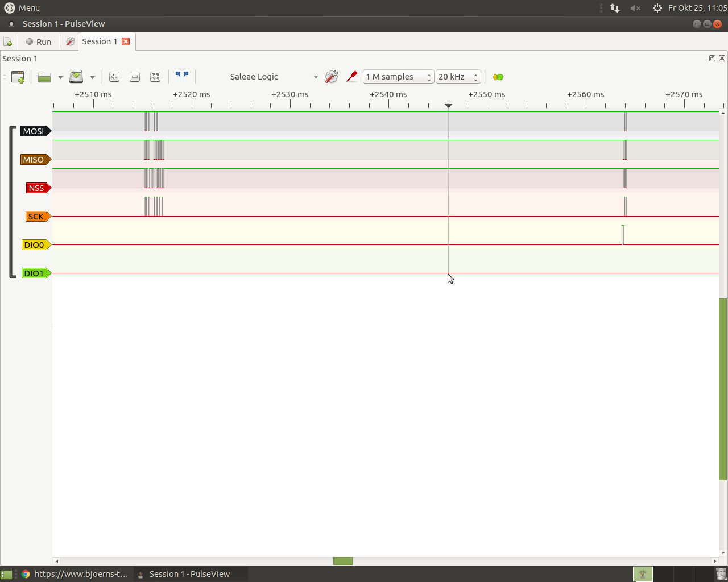Image resolution: width=728 pixels, height=582 pixels.
Task: Zoom out of the waveform
Action: (135, 77)
